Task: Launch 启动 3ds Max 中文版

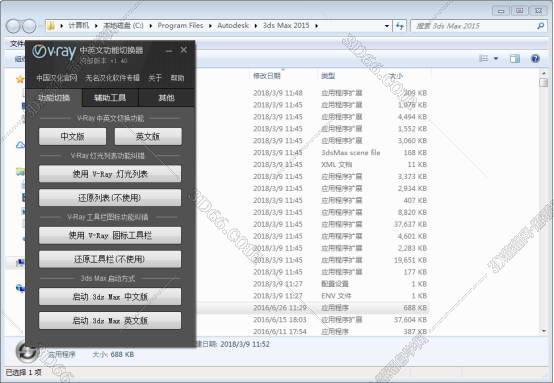Action: (x=110, y=296)
